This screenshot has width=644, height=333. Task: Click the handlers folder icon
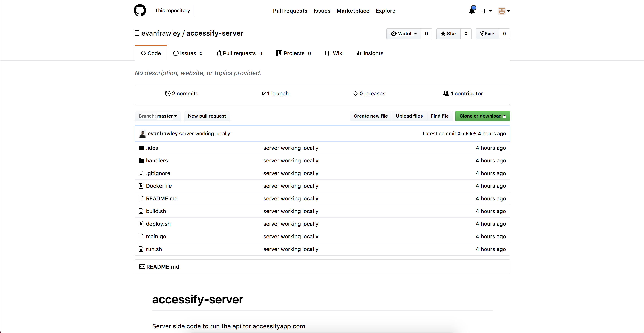pyautogui.click(x=141, y=161)
